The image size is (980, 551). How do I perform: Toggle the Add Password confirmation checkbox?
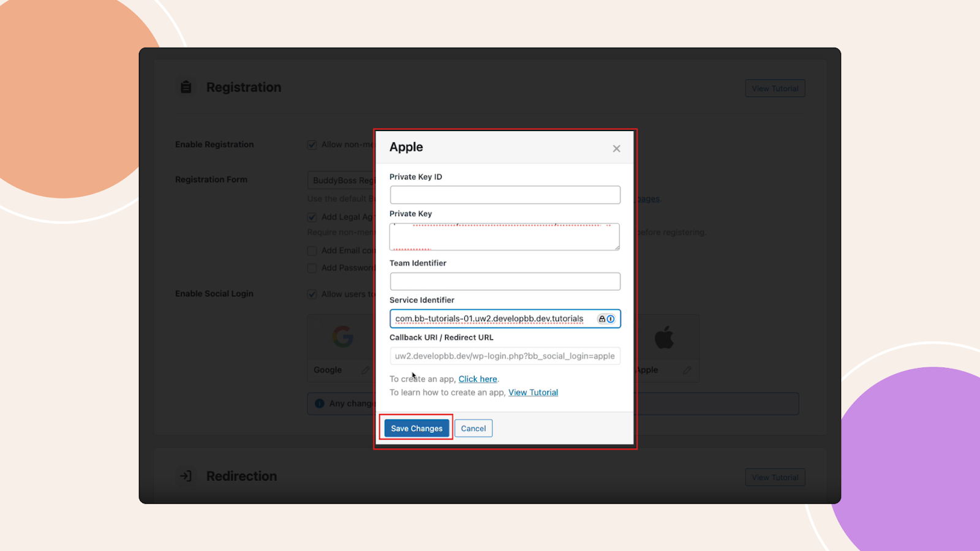point(312,268)
